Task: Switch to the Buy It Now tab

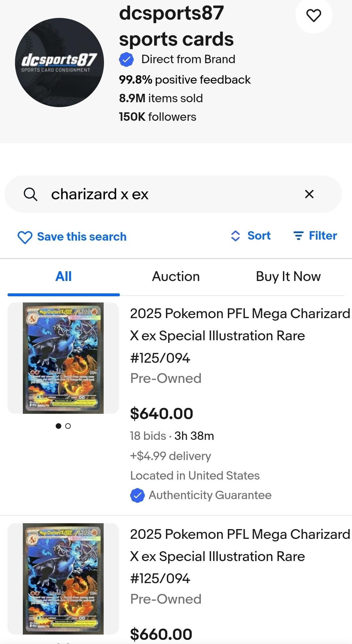Action: 288,276
